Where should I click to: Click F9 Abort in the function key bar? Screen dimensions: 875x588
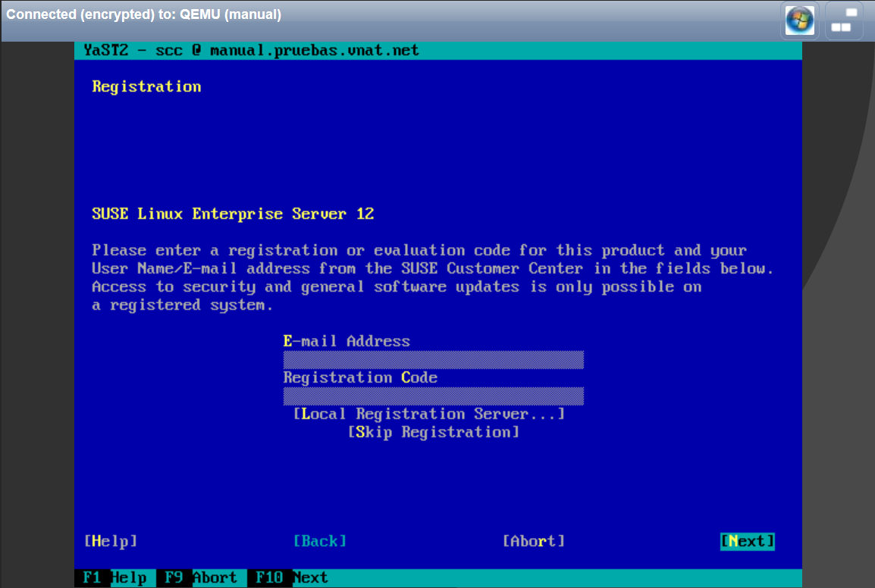click(x=200, y=578)
